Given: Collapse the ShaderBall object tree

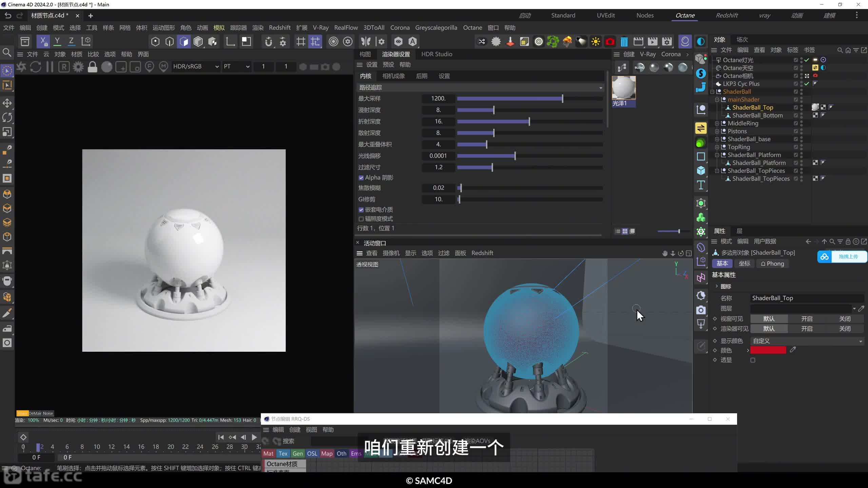Looking at the screenshot, I should click(712, 92).
